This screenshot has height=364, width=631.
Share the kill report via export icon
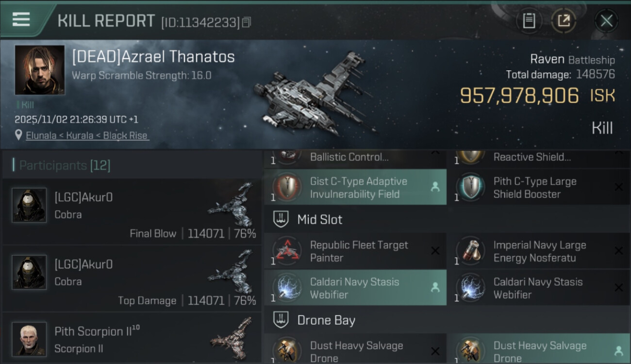564,20
